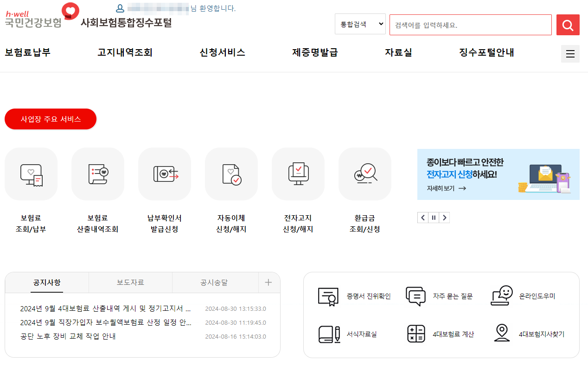Open the 통합검색 search category dropdown
The image size is (588, 366).
pos(360,24)
